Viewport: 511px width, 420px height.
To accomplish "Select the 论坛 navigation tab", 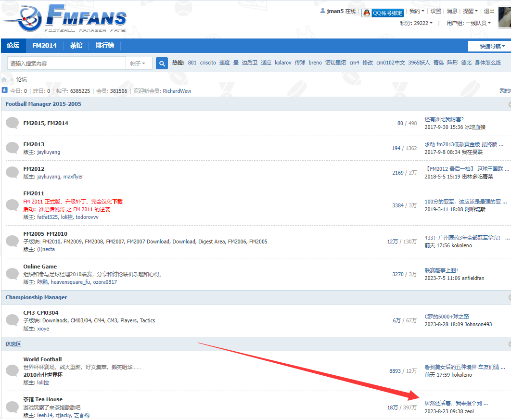I will (13, 46).
